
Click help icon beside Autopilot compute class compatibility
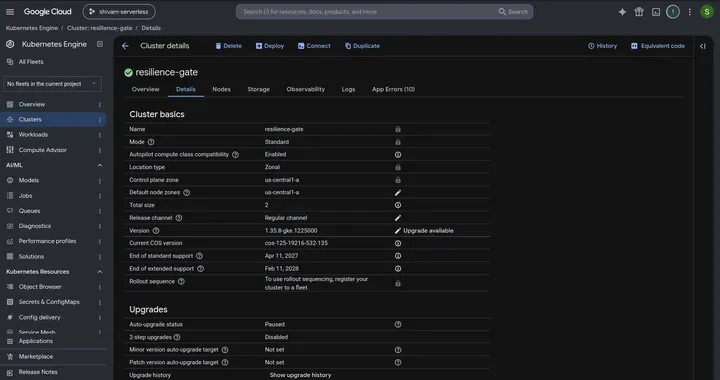pos(235,155)
